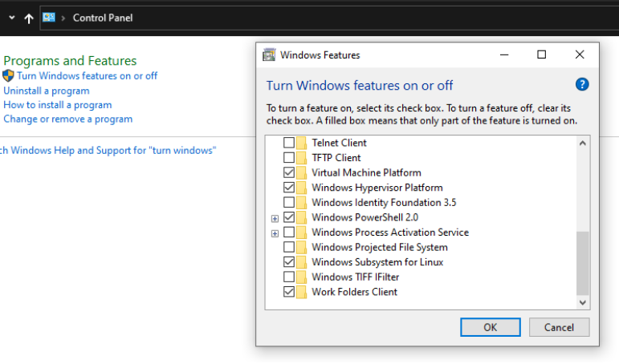The width and height of the screenshot is (619, 364).
Task: Click the Work Folders Client folder icon
Action: click(302, 292)
